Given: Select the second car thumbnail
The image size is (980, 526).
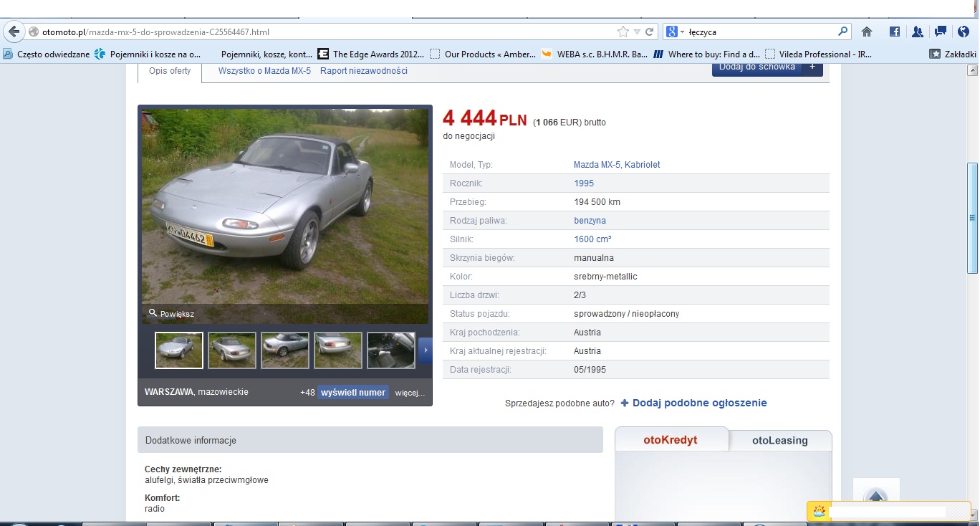Looking at the screenshot, I should [232, 350].
